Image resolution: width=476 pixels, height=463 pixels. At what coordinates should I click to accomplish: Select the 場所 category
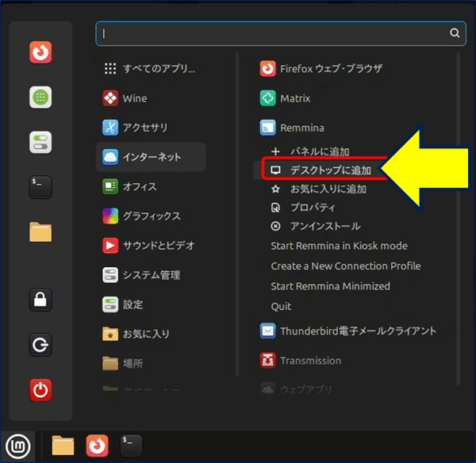pos(151,363)
